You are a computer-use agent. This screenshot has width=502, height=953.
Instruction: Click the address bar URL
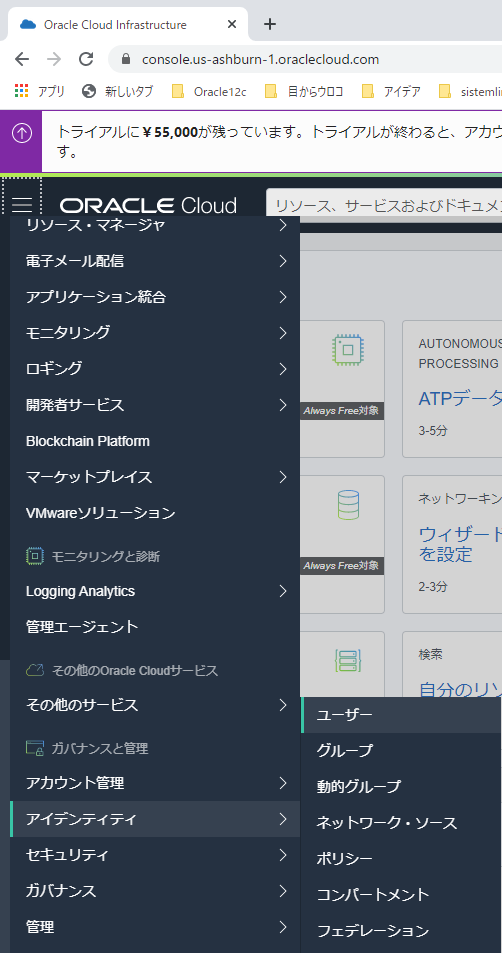click(x=260, y=60)
